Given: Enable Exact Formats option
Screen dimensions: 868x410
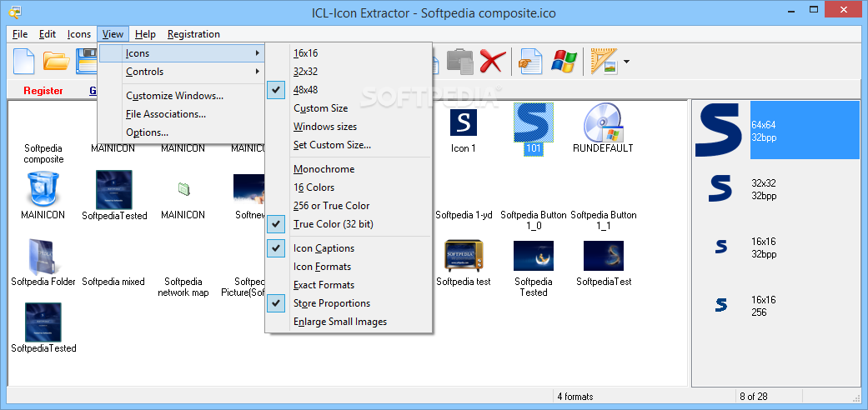Looking at the screenshot, I should (x=349, y=285).
